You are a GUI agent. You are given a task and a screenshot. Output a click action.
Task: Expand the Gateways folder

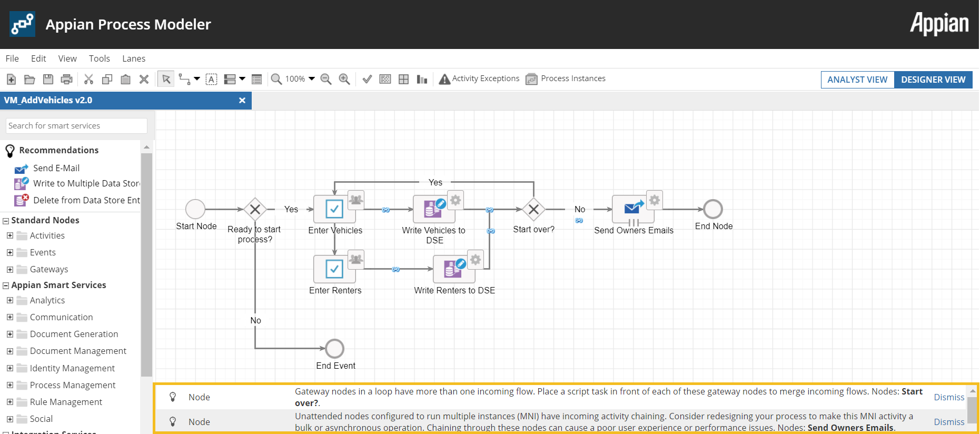coord(10,269)
